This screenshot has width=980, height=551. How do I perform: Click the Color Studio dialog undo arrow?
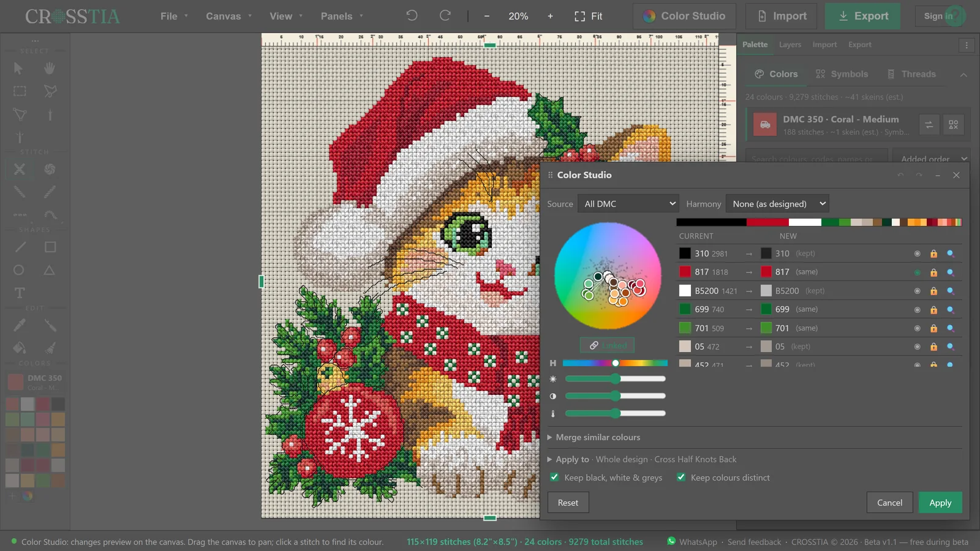[x=900, y=175]
